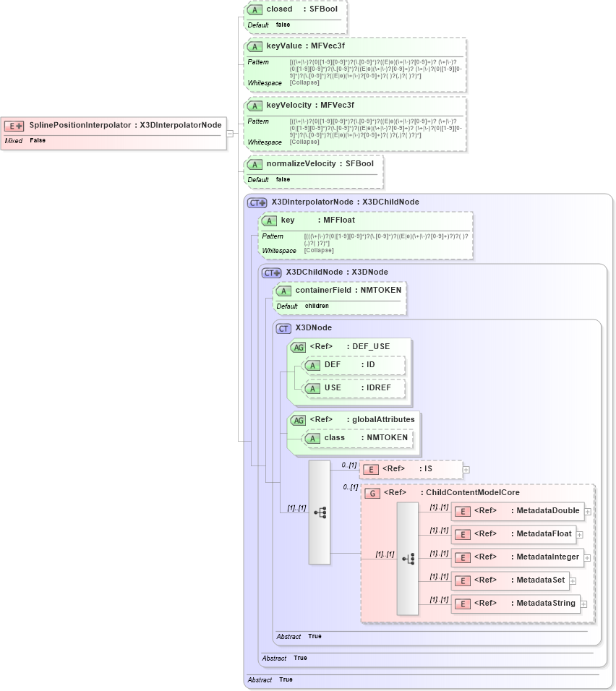Click the A icon beside DEF attribute

pyautogui.click(x=312, y=365)
